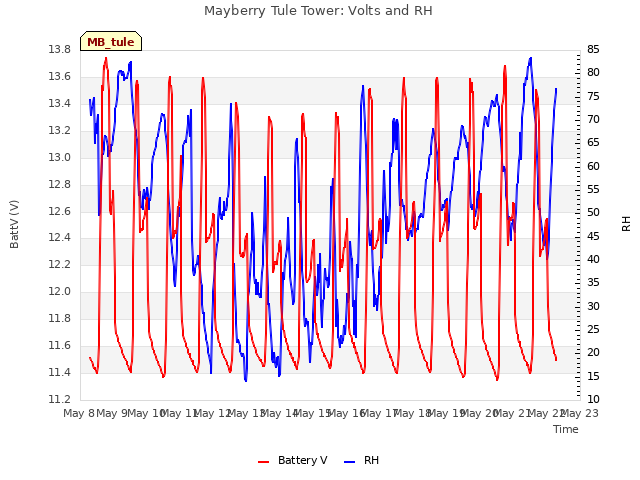Click the 13.8 voltage tick label
The height and width of the screenshot is (480, 640).
60,50
